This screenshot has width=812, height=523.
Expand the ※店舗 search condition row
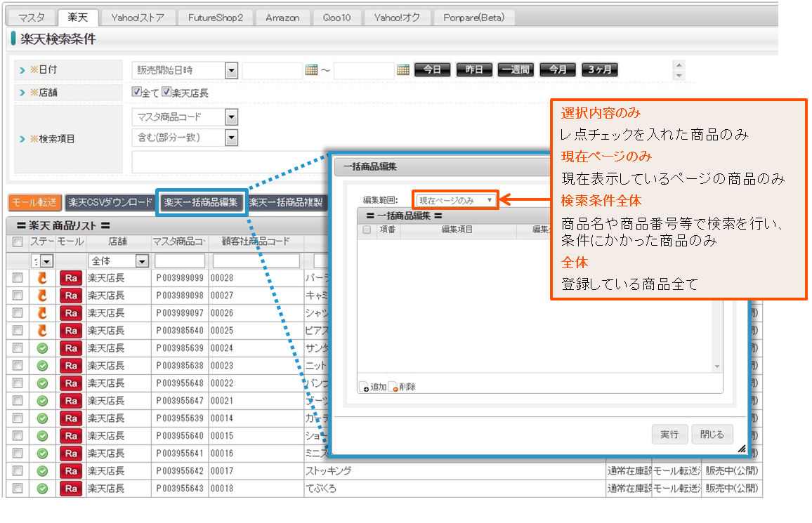(22, 93)
